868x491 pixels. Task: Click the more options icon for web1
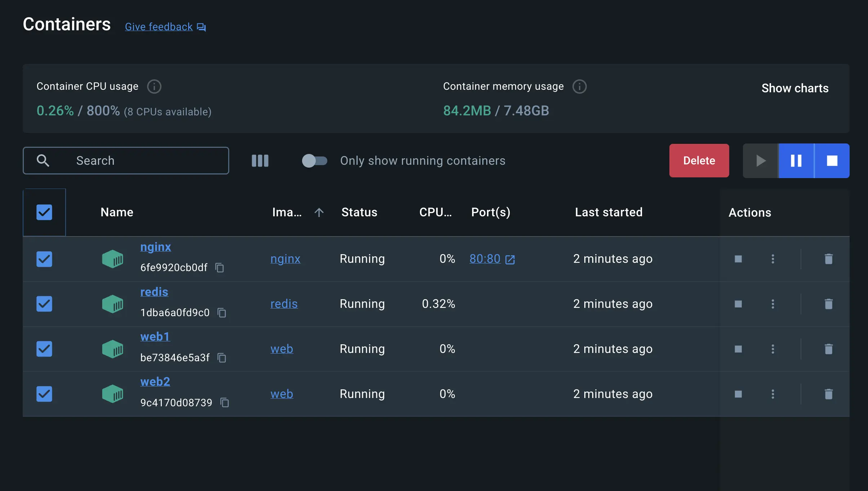(772, 348)
